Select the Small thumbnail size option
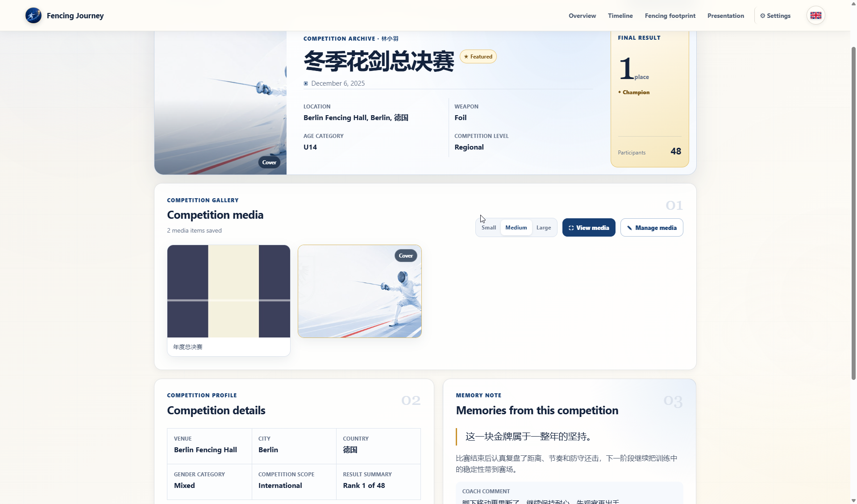 [489, 228]
